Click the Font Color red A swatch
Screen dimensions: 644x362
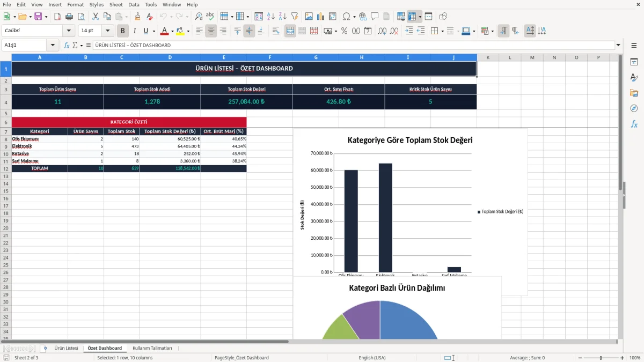(165, 31)
